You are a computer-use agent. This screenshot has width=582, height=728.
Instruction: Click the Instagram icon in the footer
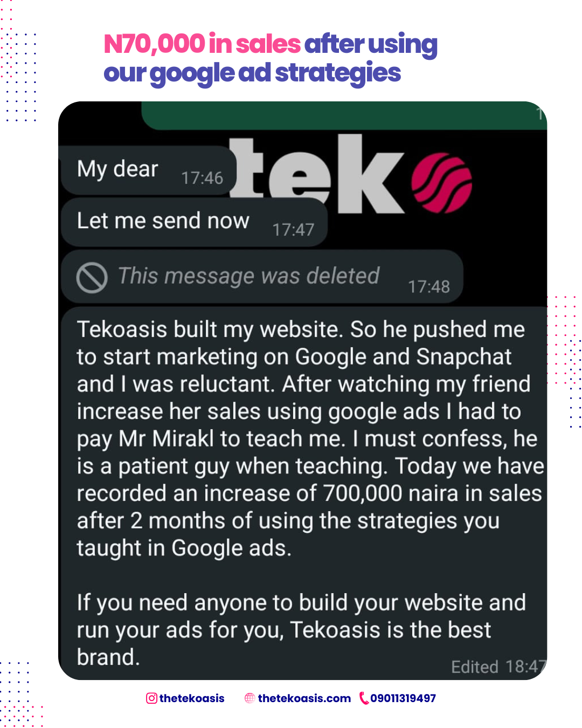click(151, 698)
